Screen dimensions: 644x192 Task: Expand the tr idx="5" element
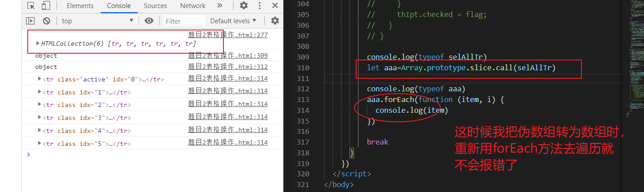tap(40, 143)
